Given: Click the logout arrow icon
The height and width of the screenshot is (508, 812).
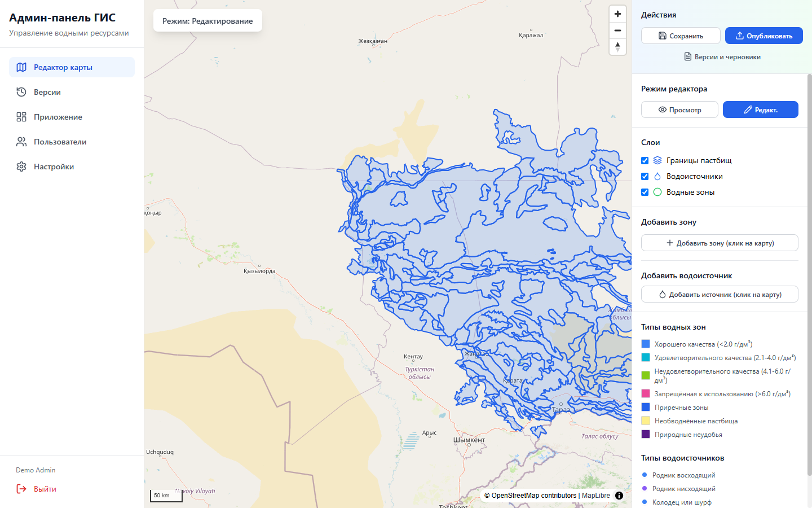Looking at the screenshot, I should (21, 489).
